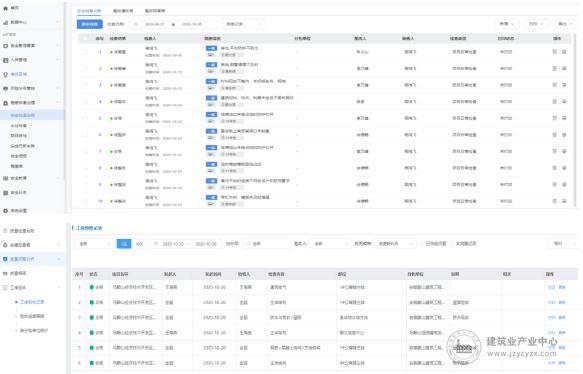This screenshot has width=583, height=374.
Task: Tick the first checkbox in lower filter bar
Action: (x=422, y=244)
